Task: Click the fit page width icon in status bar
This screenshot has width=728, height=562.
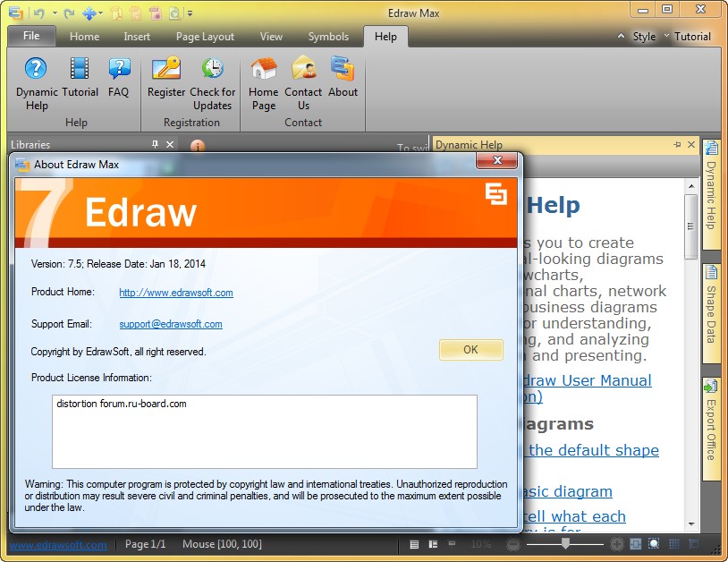Action: [636, 544]
